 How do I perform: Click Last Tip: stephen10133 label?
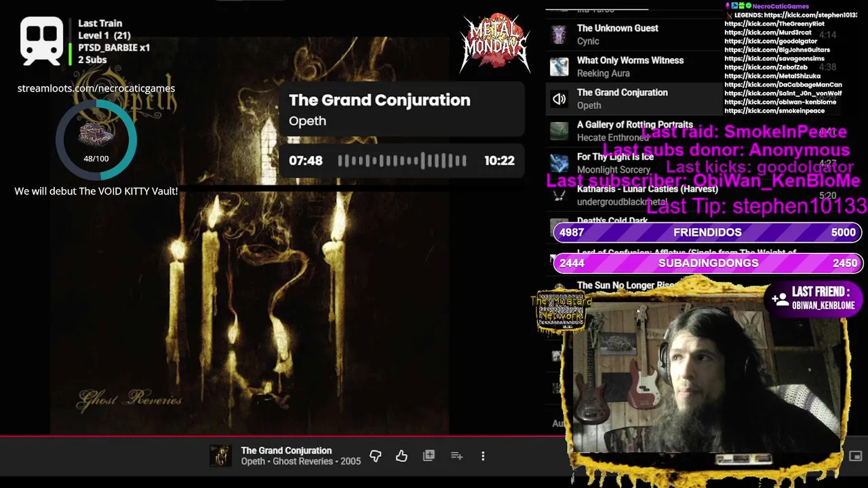756,206
